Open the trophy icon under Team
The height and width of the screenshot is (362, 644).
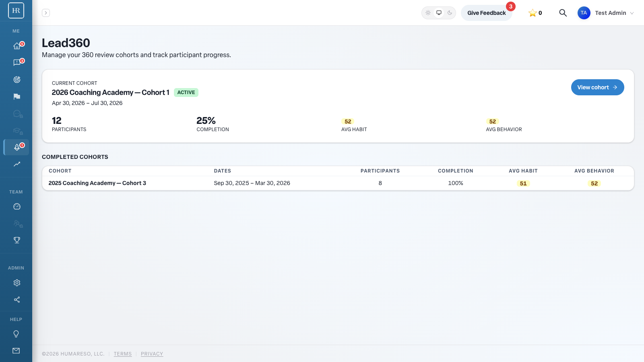coord(17,240)
